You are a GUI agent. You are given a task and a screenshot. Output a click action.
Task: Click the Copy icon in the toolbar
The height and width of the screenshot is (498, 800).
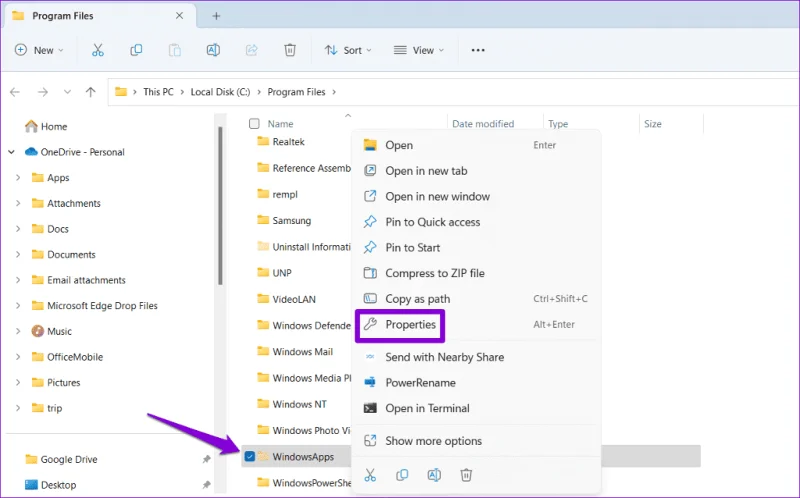(x=136, y=50)
